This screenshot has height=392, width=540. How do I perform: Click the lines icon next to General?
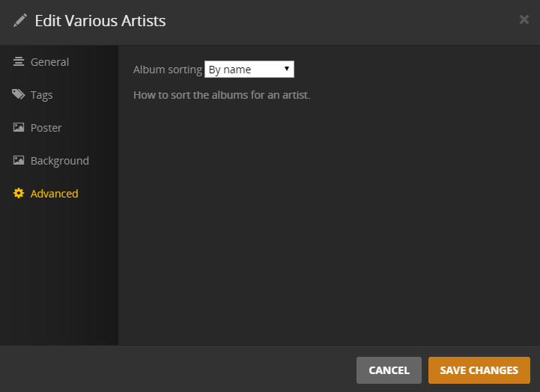[x=19, y=62]
